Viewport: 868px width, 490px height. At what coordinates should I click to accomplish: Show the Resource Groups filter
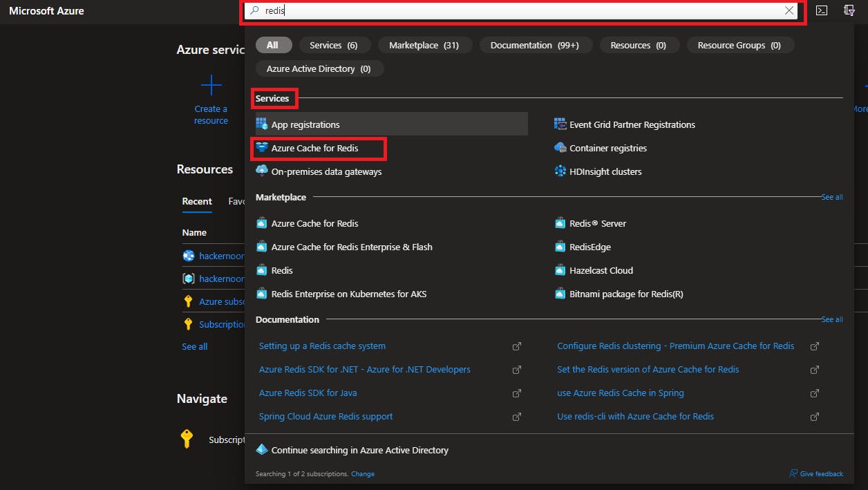[x=739, y=46]
